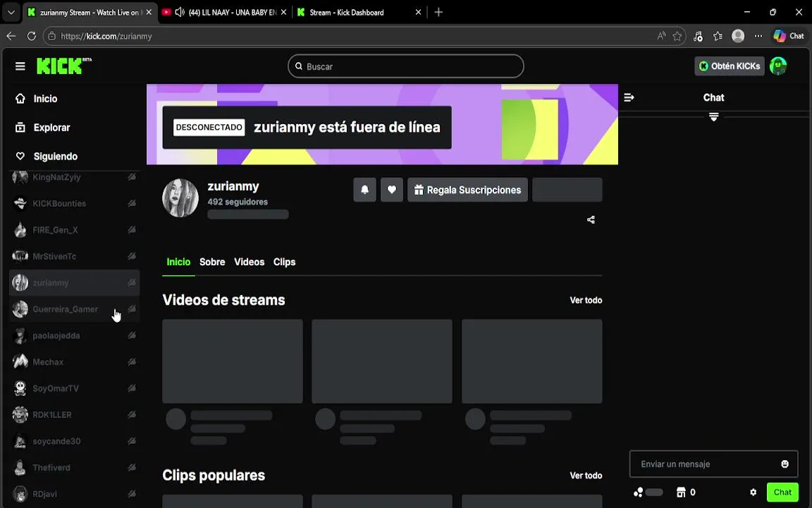812x508 pixels.
Task: Open browser favorites list icon
Action: [x=718, y=36]
